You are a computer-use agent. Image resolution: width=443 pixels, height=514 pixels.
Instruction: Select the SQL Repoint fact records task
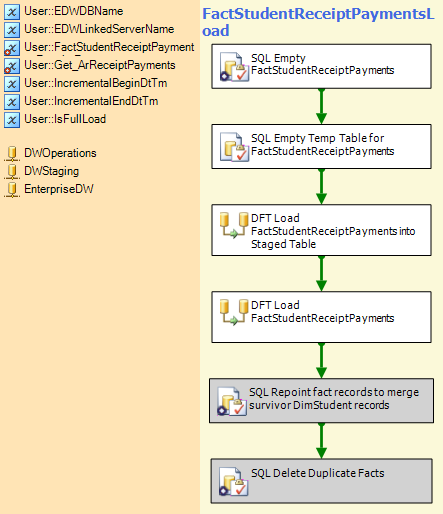coord(321,401)
